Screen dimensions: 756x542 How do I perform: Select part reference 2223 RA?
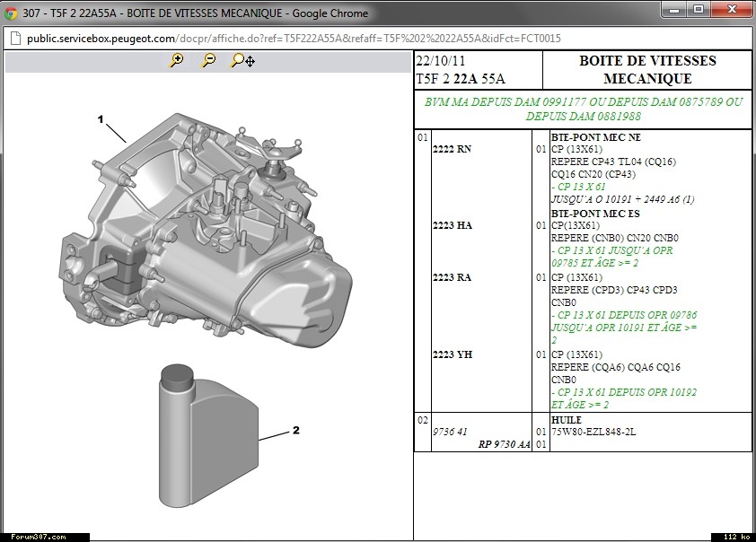(x=452, y=278)
